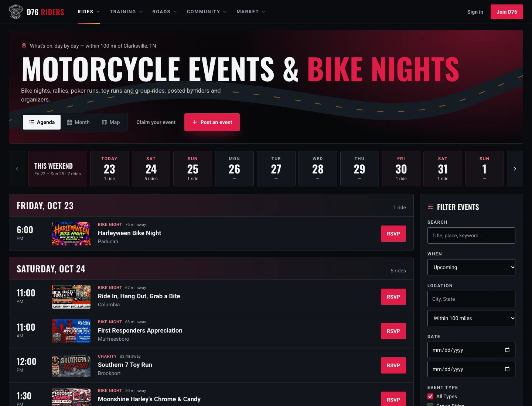Select Today 23 date card
532x406 pixels.
click(109, 169)
